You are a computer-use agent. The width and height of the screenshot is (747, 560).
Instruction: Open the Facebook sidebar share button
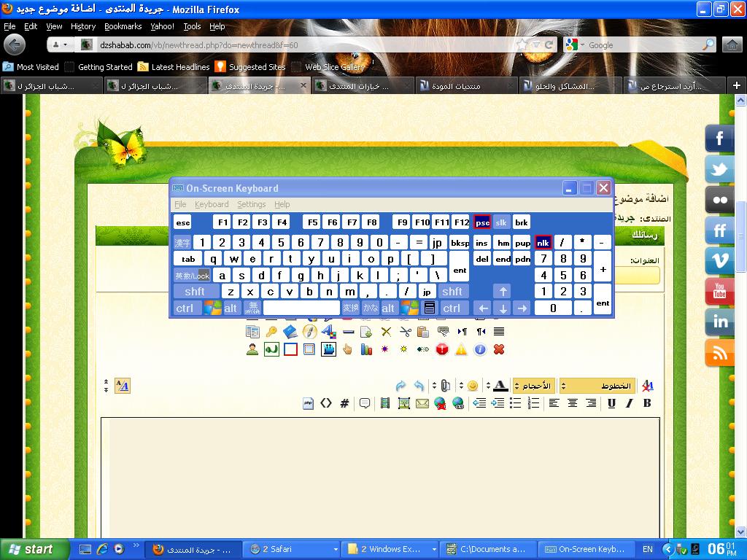[719, 139]
